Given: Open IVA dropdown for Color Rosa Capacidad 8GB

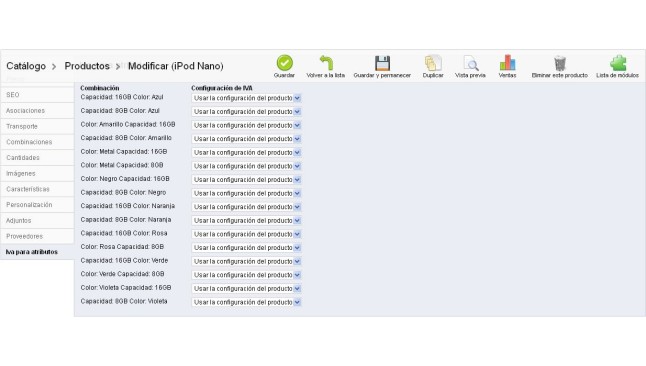Looking at the screenshot, I should point(246,248).
